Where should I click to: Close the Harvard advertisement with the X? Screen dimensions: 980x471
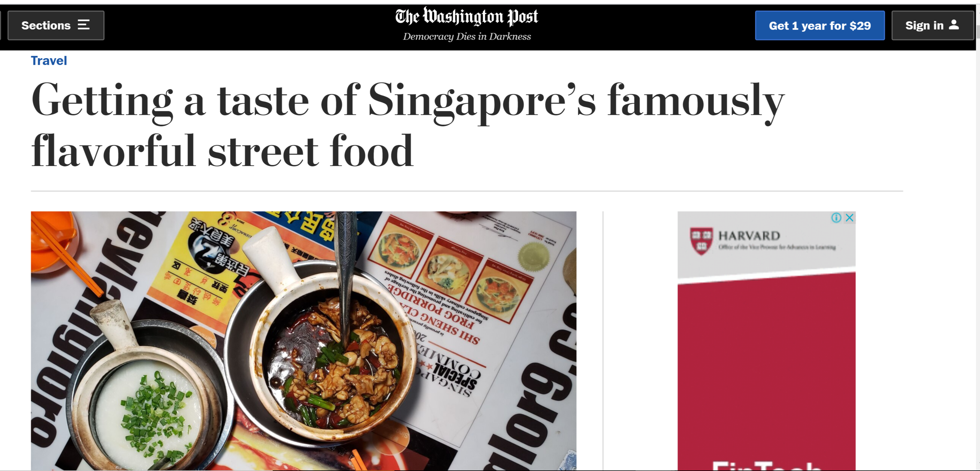[850, 218]
